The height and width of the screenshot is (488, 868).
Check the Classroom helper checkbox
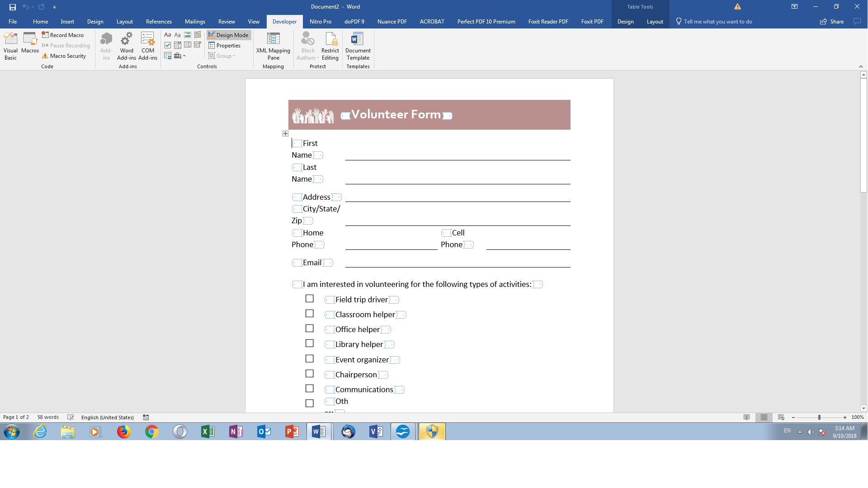pos(309,314)
